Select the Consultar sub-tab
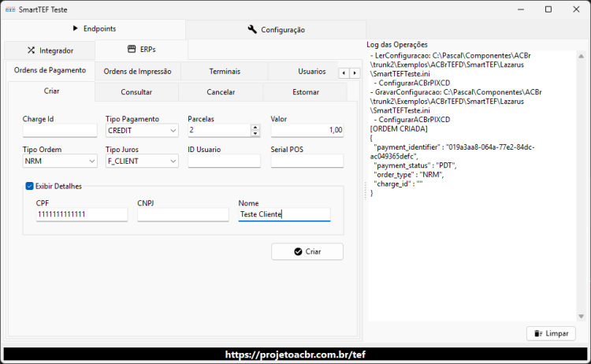This screenshot has width=591, height=364. pos(136,92)
